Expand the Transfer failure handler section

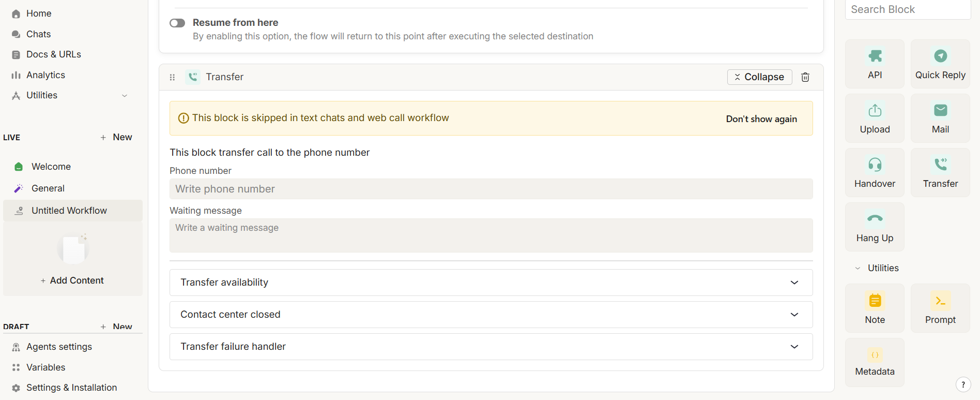[x=491, y=347]
